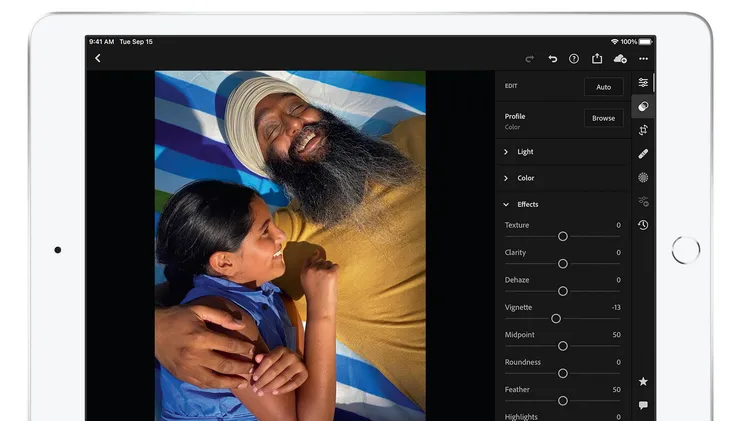Select the Crop and rotate tool
750x421 pixels.
pos(643,130)
